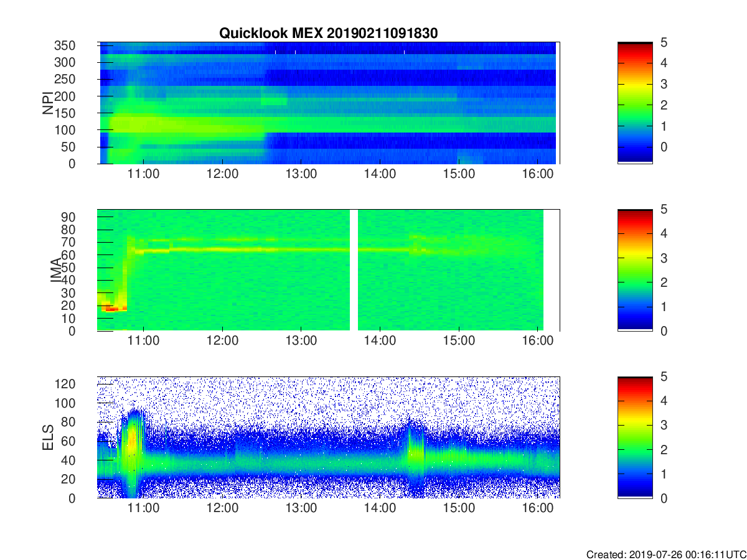Select NPI panel's 11:00 time label
Screen dimensions: 747x560
[x=144, y=174]
